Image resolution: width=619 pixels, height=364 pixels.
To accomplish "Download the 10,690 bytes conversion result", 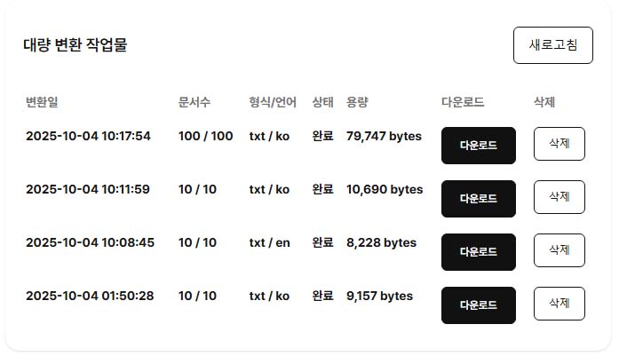I will pyautogui.click(x=478, y=199).
